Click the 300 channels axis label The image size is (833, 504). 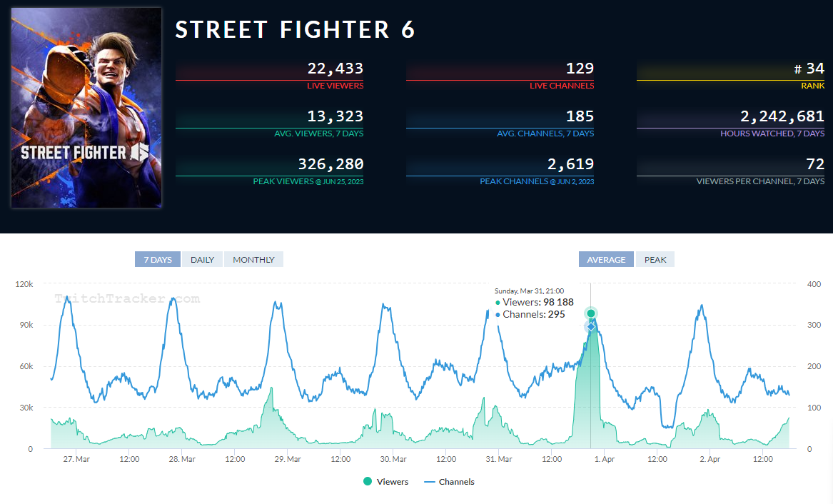(814, 325)
